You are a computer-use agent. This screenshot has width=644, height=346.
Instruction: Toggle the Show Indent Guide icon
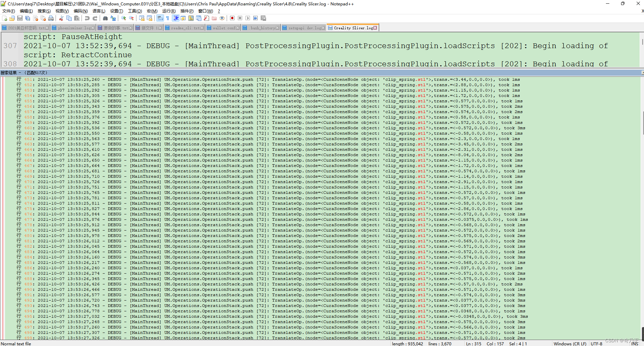point(175,18)
